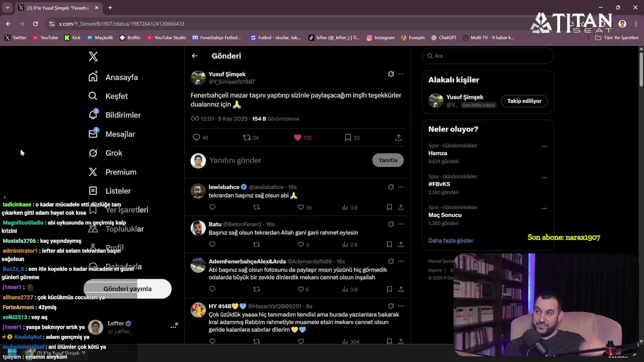Open lewisbahce's profile avatar
This screenshot has height=362, width=644.
198,191
